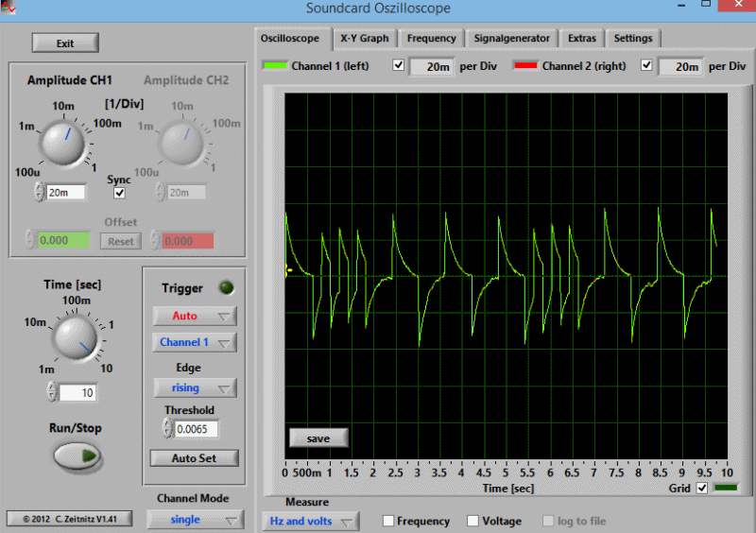Toggle Channel 1 (left) display checkbox
The height and width of the screenshot is (533, 756).
click(x=398, y=65)
